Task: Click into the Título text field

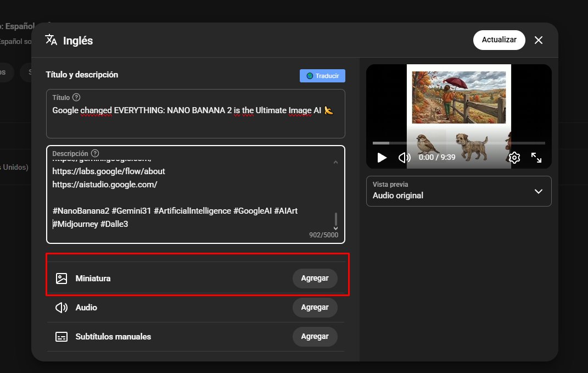Action: (x=195, y=114)
